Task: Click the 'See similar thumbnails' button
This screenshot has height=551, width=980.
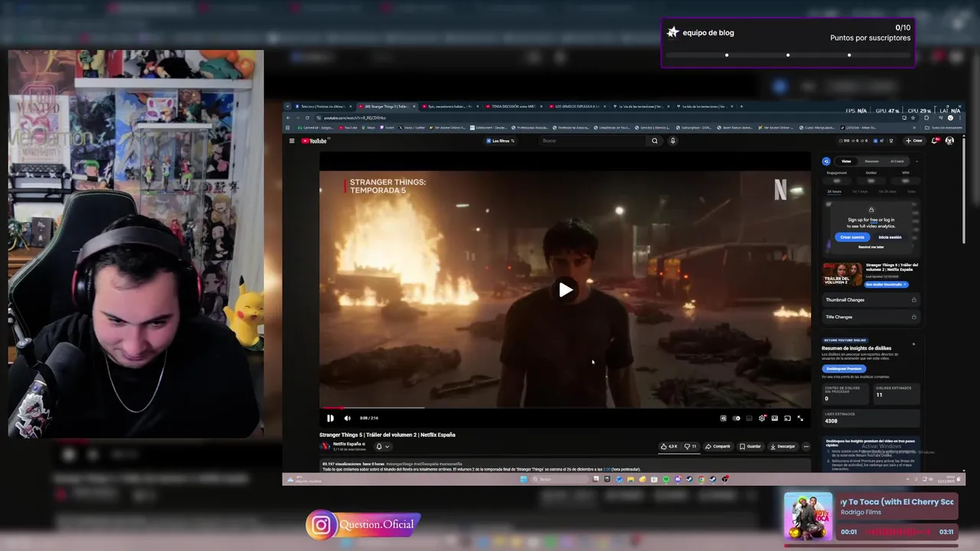Action: point(887,285)
